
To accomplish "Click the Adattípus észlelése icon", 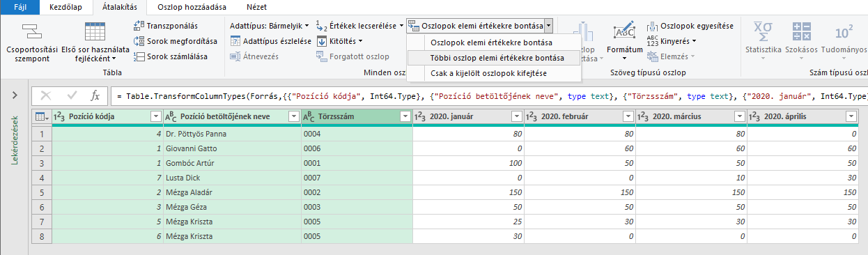I will coord(236,41).
